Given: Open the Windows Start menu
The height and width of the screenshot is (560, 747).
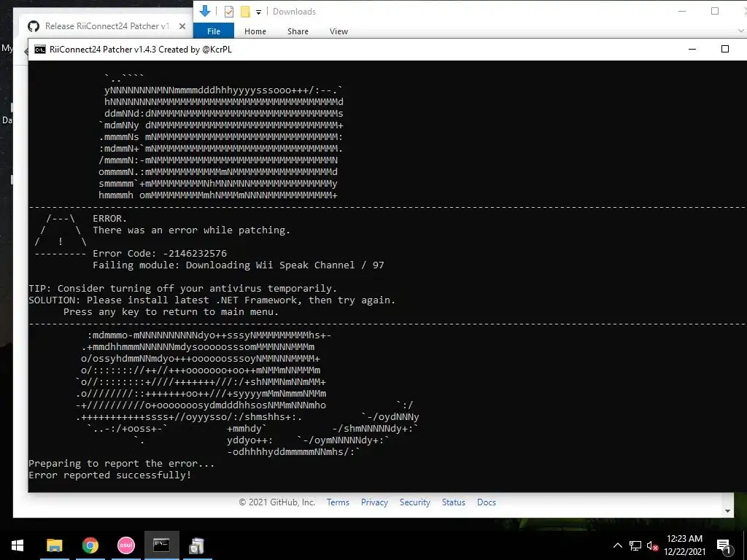Looking at the screenshot, I should (18, 545).
